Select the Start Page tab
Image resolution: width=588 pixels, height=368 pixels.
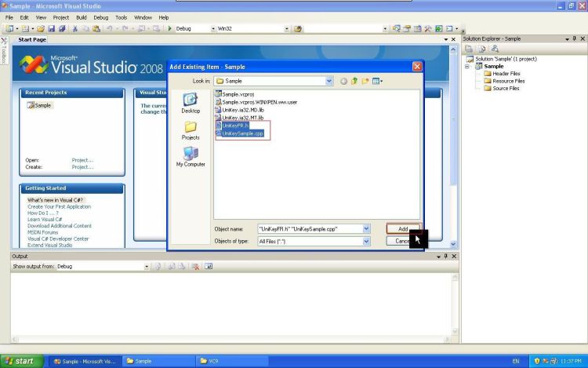click(32, 39)
